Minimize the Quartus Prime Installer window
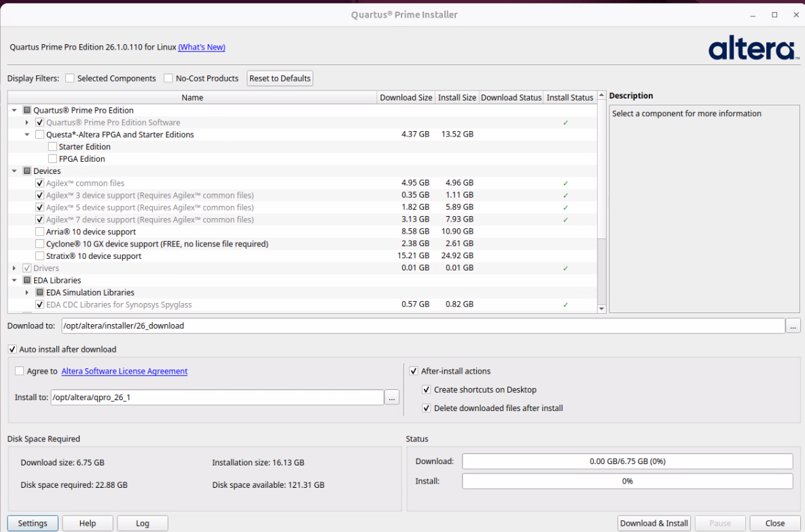Image resolution: width=805 pixels, height=532 pixels. click(753, 16)
